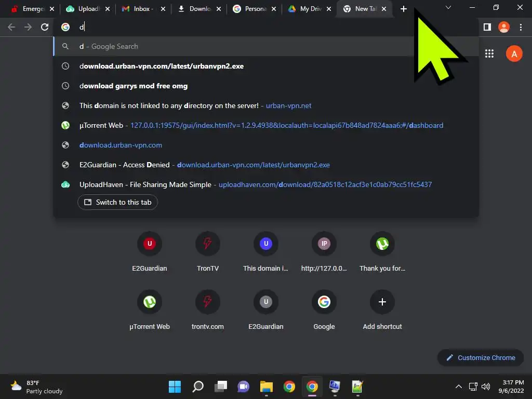Screen dimensions: 532x399
Task: Click the Customize Chrome button
Action: [x=481, y=357]
